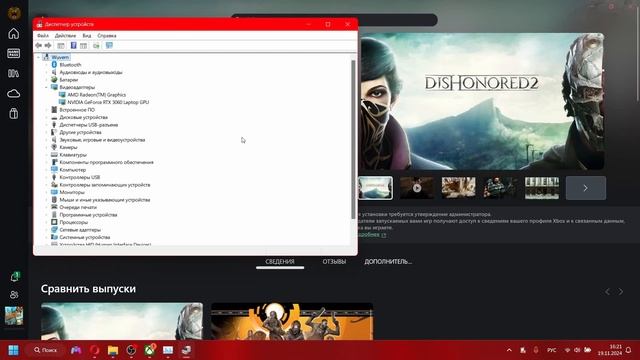
Task: Click scan for hardware changes monitor icon
Action: tap(109, 46)
